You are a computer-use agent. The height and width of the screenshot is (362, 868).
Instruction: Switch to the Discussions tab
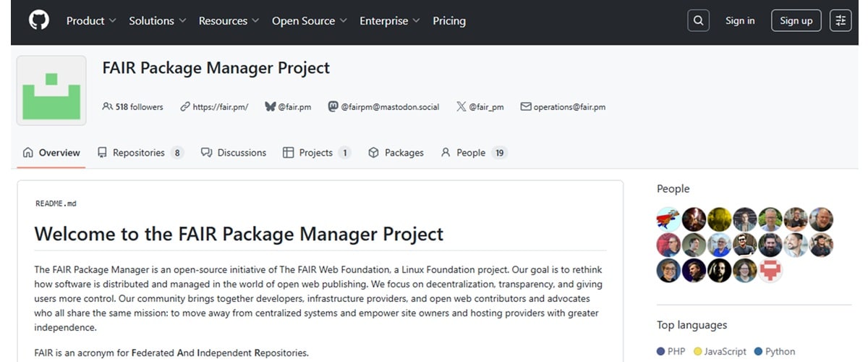(234, 153)
